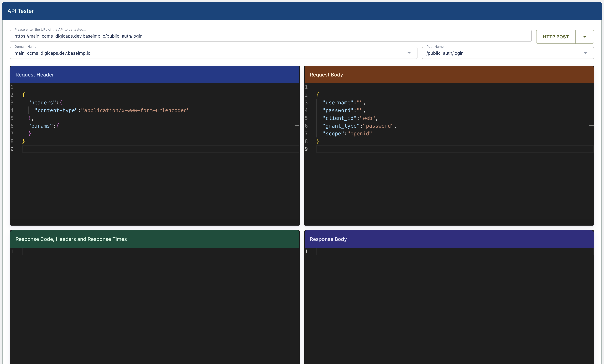Click the "params" line in Request Header

coord(44,126)
